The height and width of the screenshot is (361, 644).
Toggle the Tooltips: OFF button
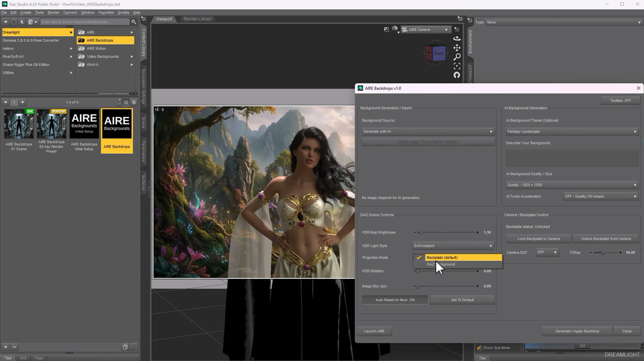point(620,100)
